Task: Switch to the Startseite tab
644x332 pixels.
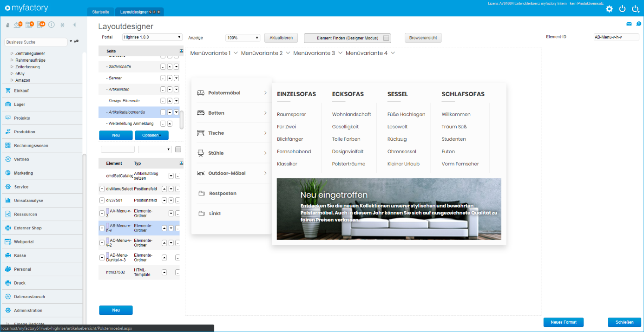Action: (101, 12)
